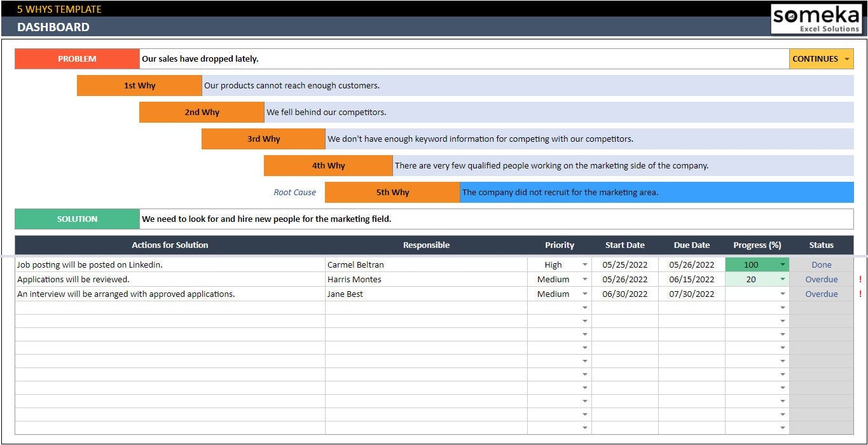The image size is (868, 445).
Task: Click the red PROBLEM header badge
Action: [77, 58]
